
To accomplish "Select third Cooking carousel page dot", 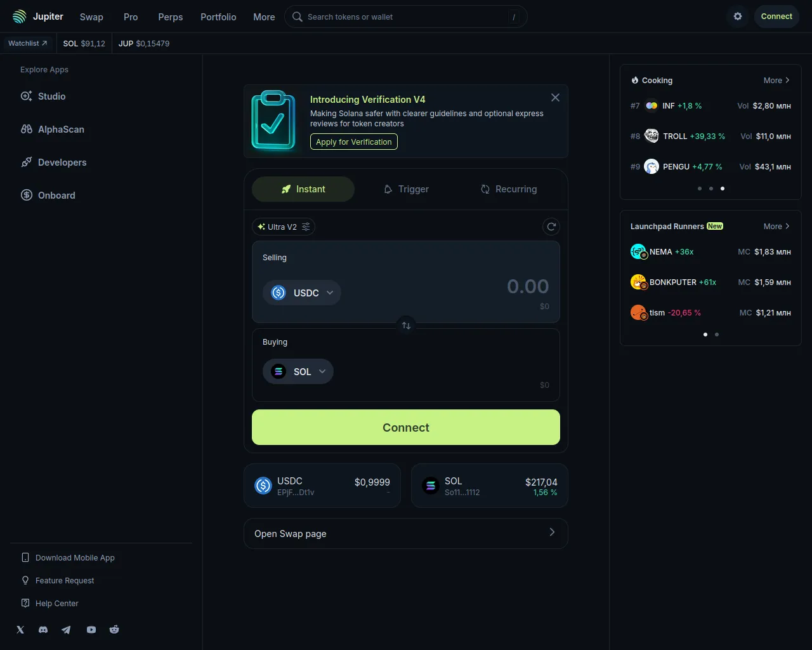I will click(723, 189).
